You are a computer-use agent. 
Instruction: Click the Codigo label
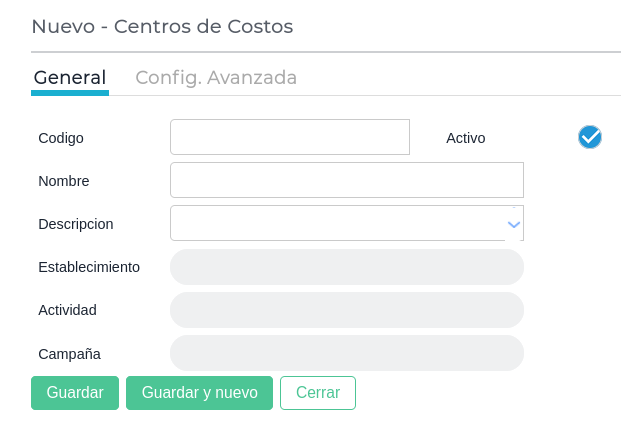61,138
